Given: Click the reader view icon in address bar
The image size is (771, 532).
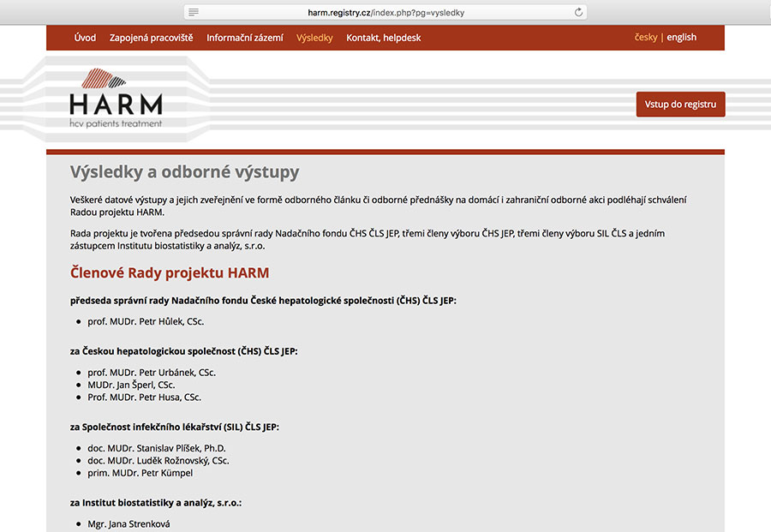Looking at the screenshot, I should click(x=194, y=13).
